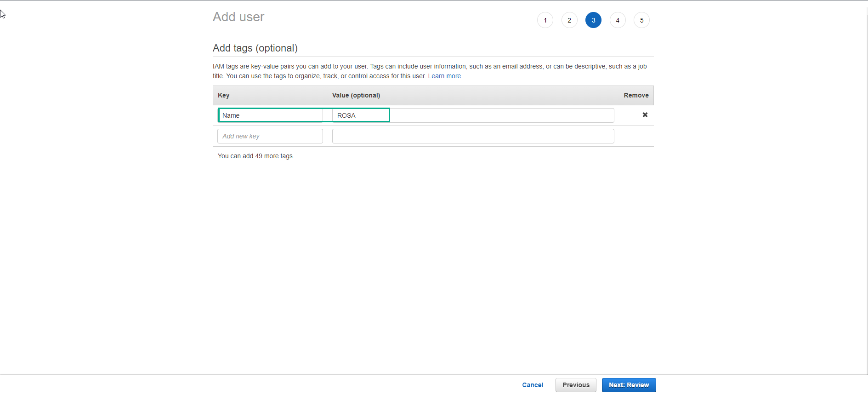
Task: Go to step 4 in the wizard
Action: click(618, 20)
